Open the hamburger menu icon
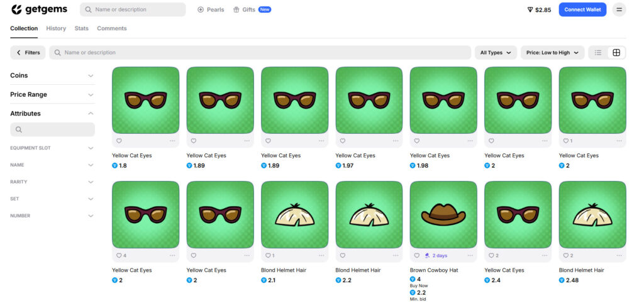644x308 pixels. click(x=619, y=9)
